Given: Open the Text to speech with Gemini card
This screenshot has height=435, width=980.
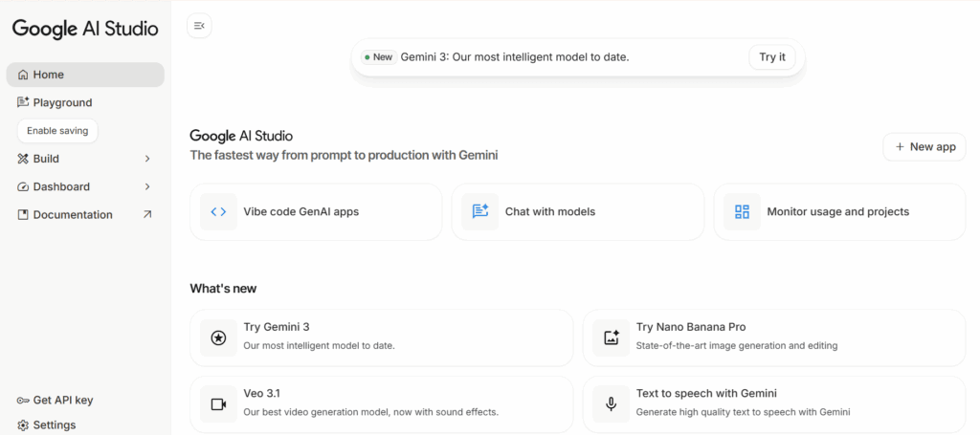Looking at the screenshot, I should tap(773, 404).
